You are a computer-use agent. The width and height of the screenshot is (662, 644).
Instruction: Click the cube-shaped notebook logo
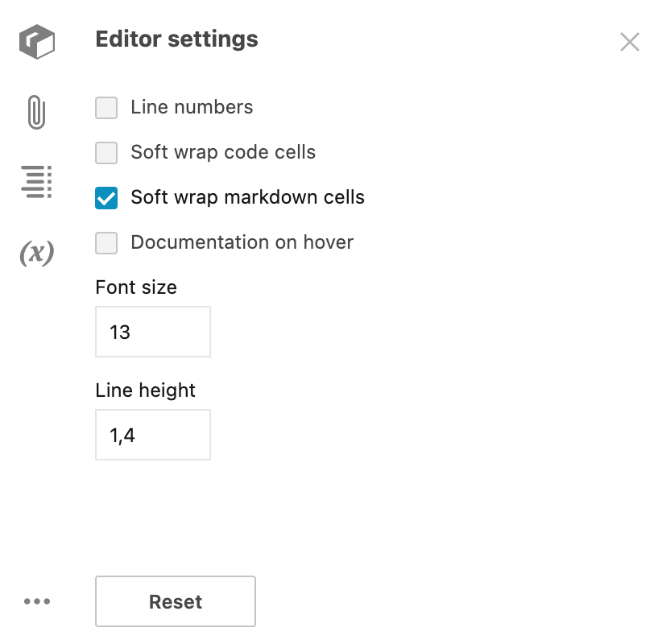pos(35,42)
